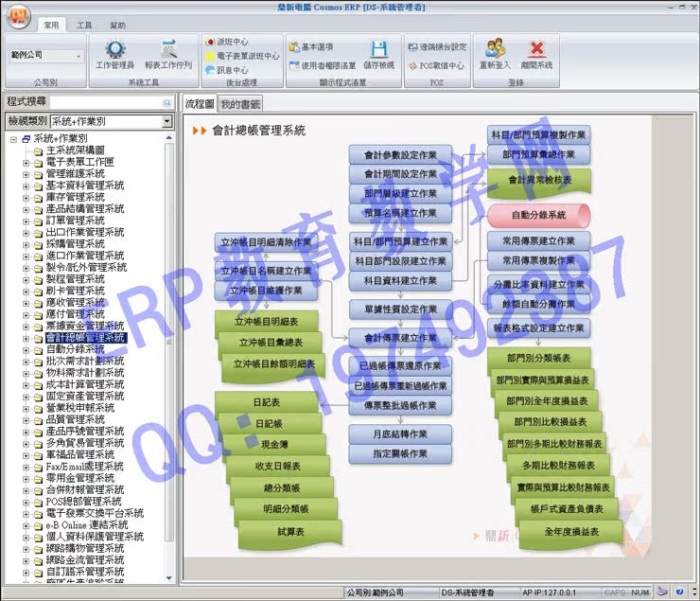This screenshot has height=601, width=700.
Task: Click the help icon in status bar
Action: tap(679, 592)
